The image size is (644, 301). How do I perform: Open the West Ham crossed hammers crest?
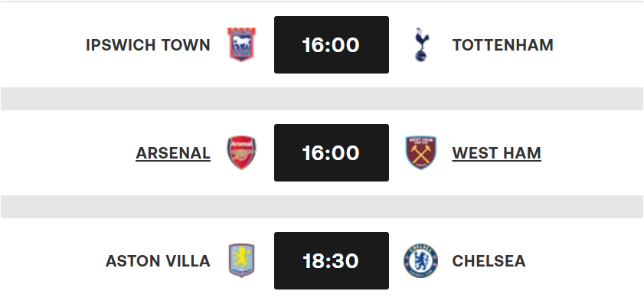pyautogui.click(x=421, y=152)
